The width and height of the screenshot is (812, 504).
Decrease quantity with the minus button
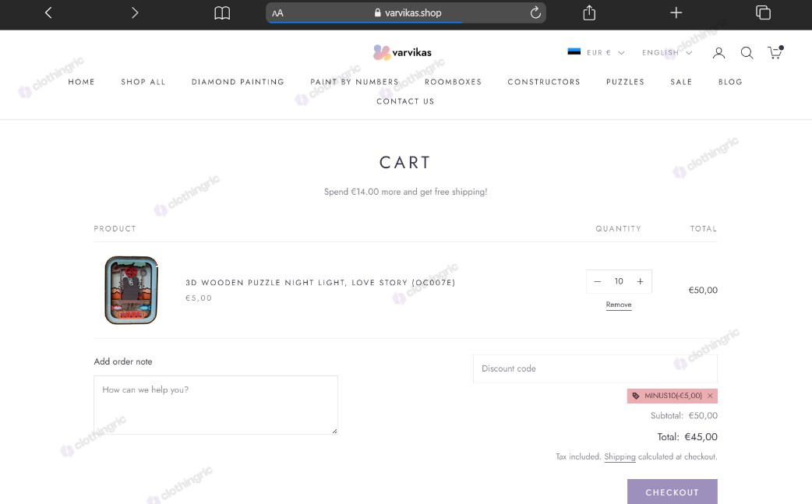click(x=597, y=281)
